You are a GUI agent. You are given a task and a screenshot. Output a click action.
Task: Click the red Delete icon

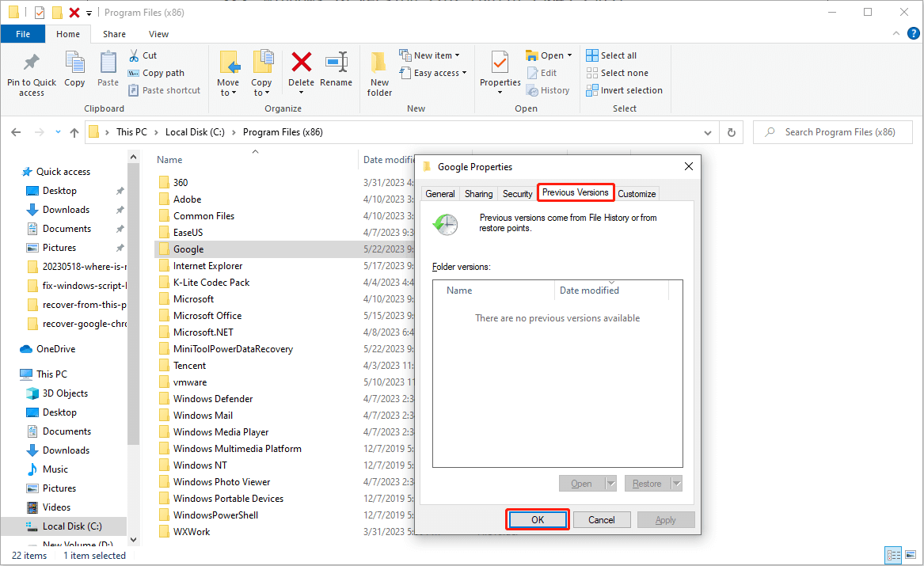tap(301, 62)
